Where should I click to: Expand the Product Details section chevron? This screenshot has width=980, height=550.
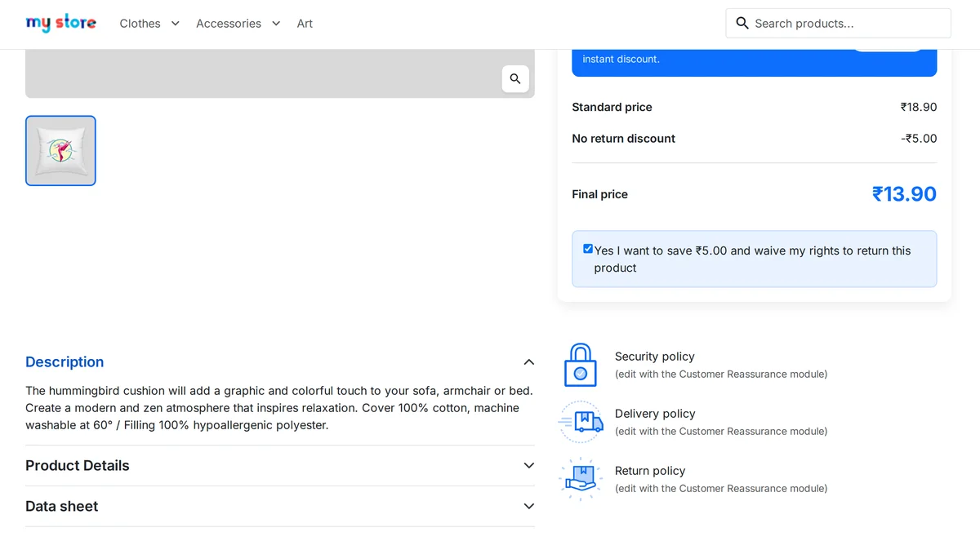pos(528,465)
